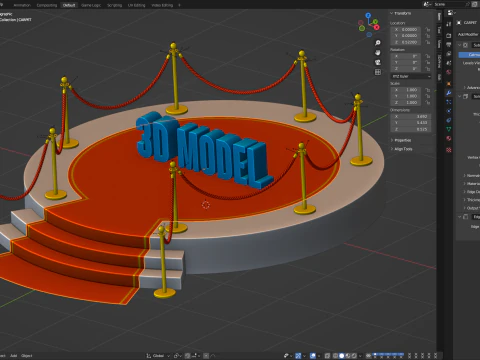Toggle the viewport gizmos button

click(298, 356)
